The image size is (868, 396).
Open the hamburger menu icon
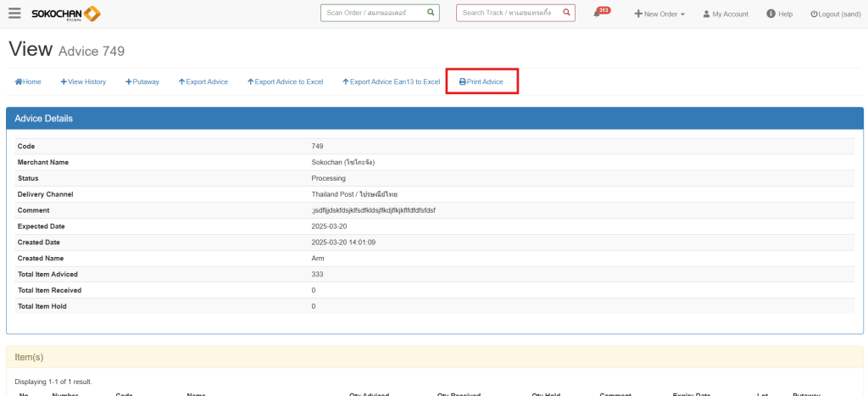click(15, 14)
